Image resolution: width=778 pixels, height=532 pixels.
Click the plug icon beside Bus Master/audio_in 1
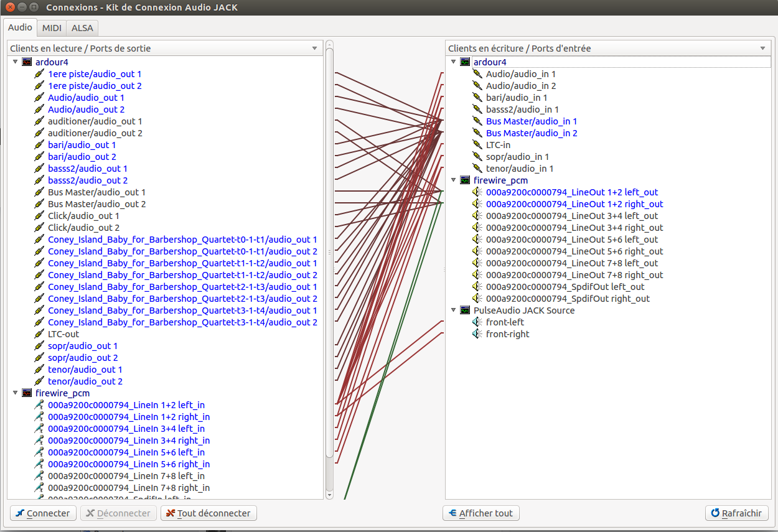(477, 121)
